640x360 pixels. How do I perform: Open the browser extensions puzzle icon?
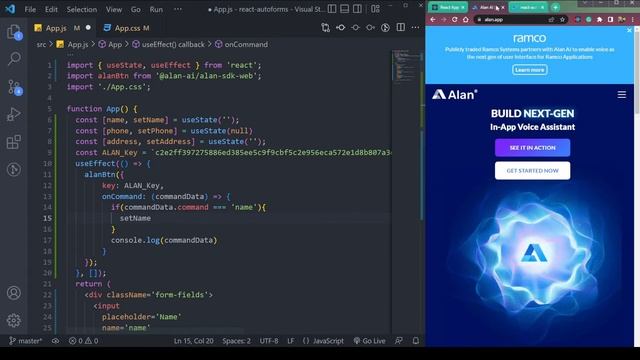click(599, 20)
